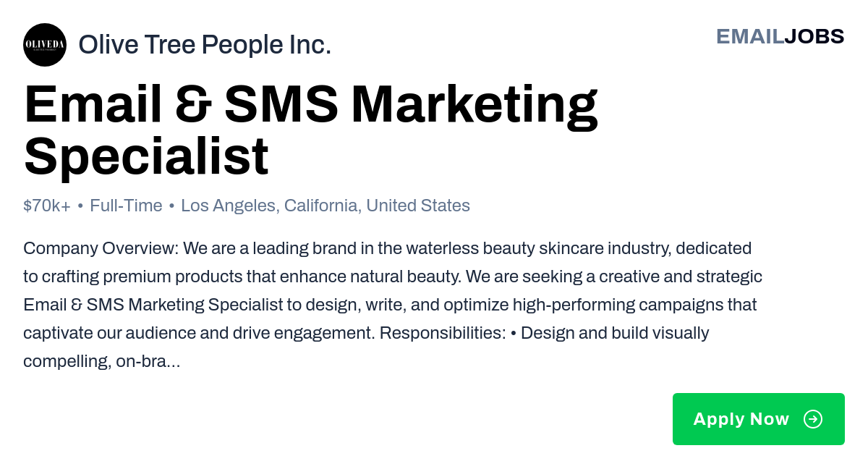
Task: Click the arrow circle icon in Apply Now
Action: [x=813, y=419]
